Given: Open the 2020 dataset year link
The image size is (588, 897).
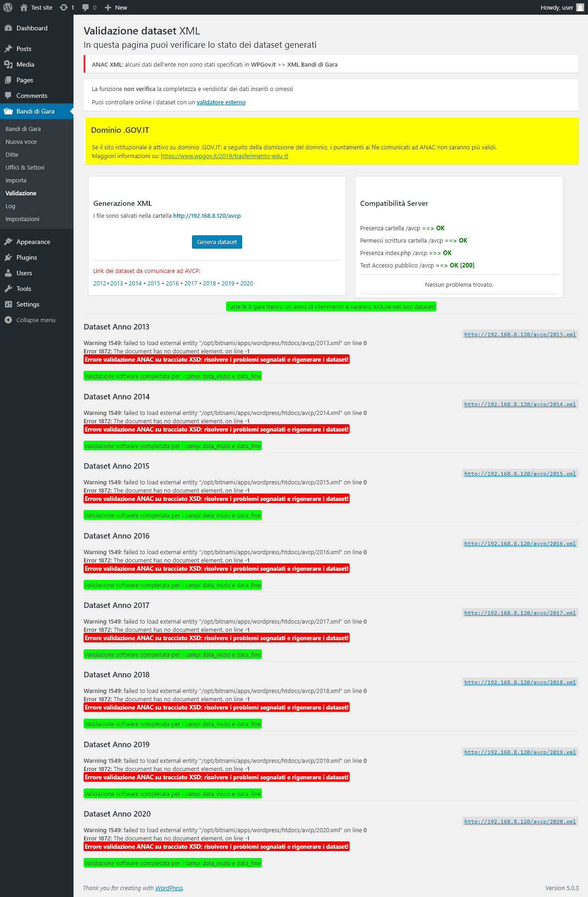Looking at the screenshot, I should 247,284.
